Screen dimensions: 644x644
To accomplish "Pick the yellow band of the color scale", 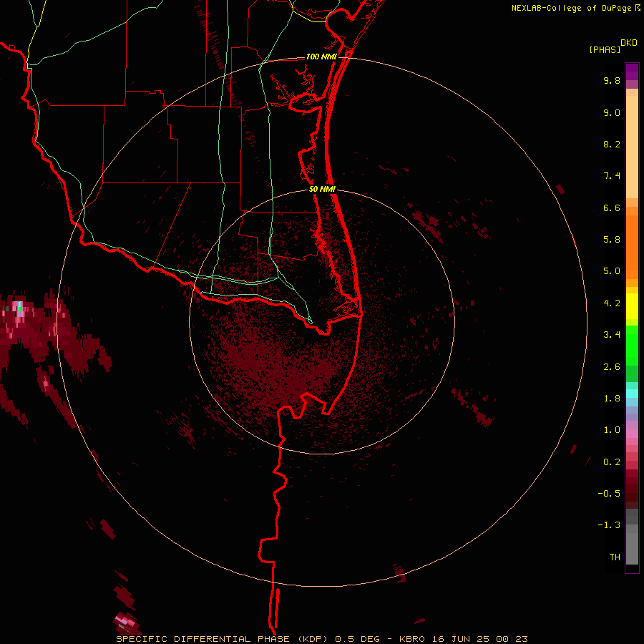I will pos(632,306).
